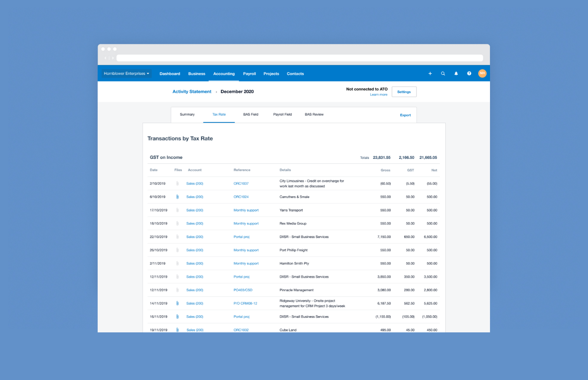Select the BAS Review tab
Screen dimensions: 588x380
(x=314, y=115)
